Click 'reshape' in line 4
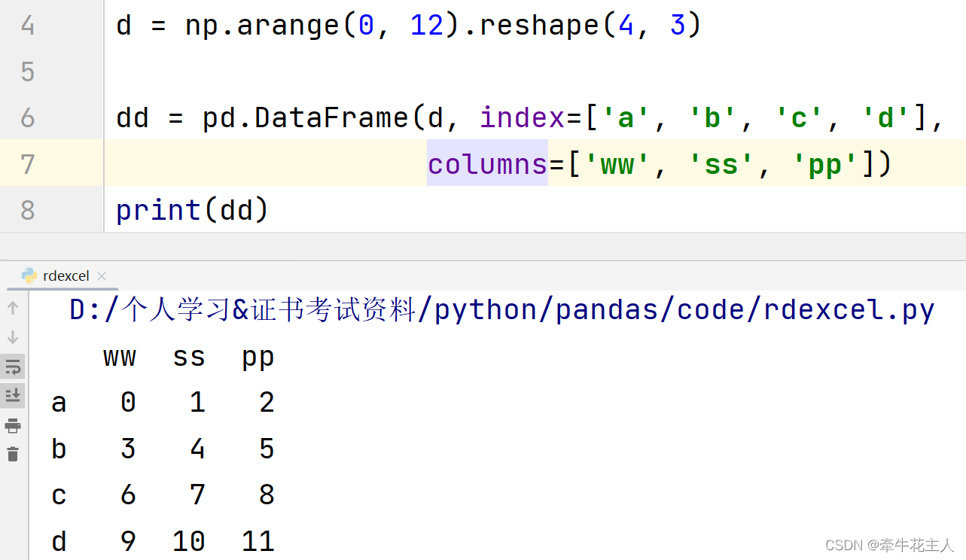Image resolution: width=966 pixels, height=560 pixels. (x=539, y=26)
